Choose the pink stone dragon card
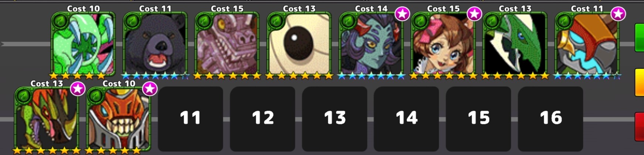Screen dimensions: 644x155 coord(227,44)
